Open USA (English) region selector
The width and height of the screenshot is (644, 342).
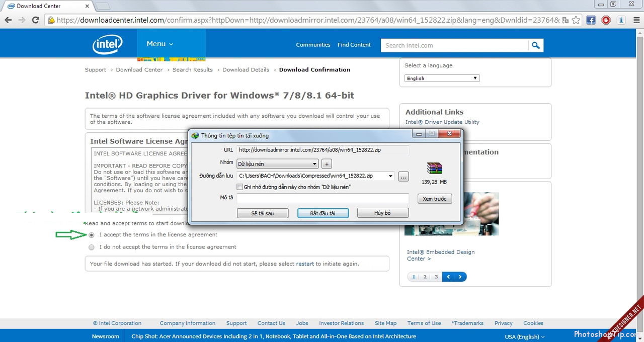pyautogui.click(x=524, y=336)
